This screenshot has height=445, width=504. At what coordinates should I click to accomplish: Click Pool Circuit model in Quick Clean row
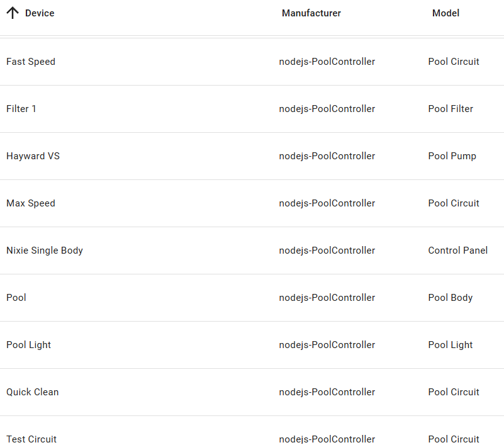454,392
